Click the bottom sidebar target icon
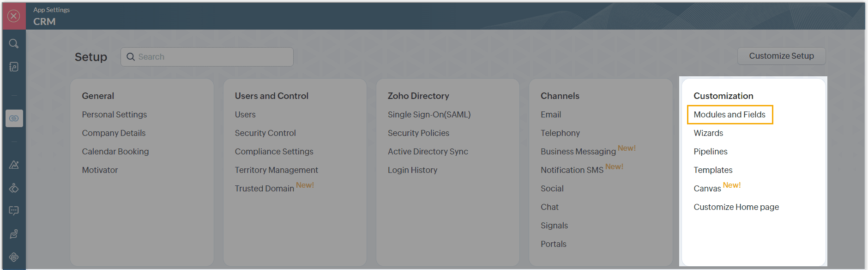 click(14, 257)
